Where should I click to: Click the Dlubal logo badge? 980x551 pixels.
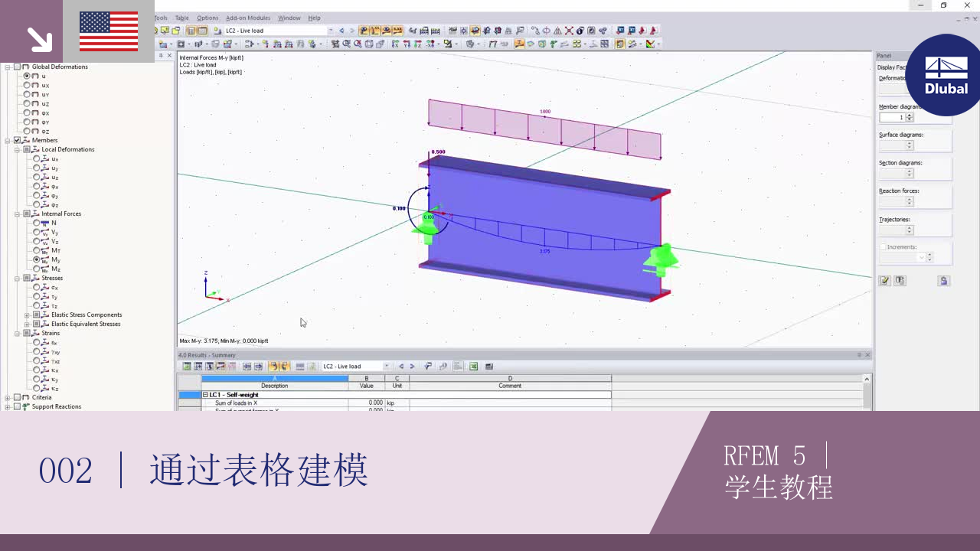point(946,75)
